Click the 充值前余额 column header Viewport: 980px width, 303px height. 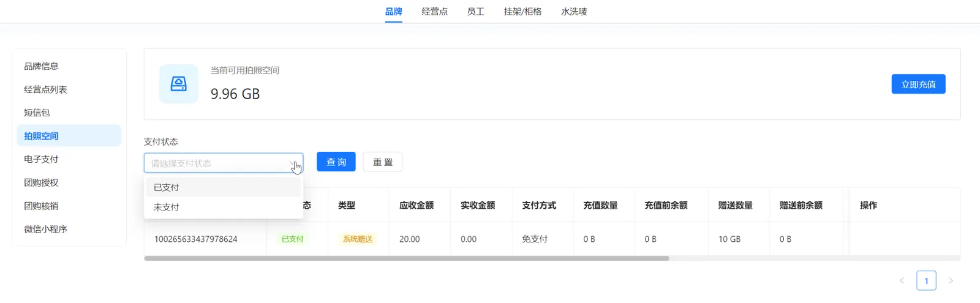[x=666, y=205]
